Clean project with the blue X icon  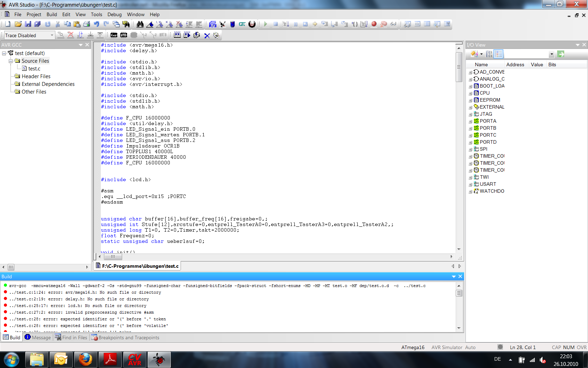tap(207, 35)
